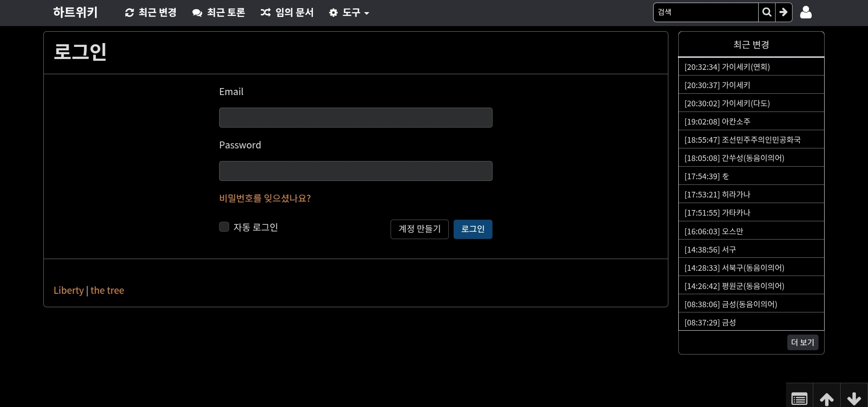Open recent change 평원군(동음이의어)
This screenshot has height=407, width=868.
[751, 286]
